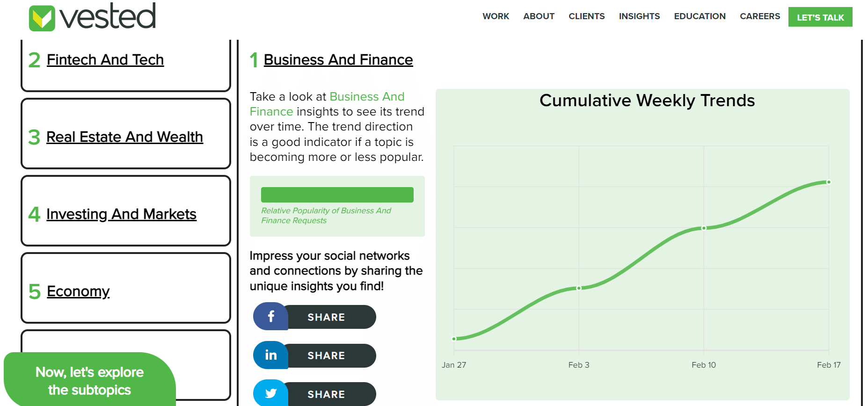This screenshot has width=868, height=406.
Task: Click the explore the subtopics banner
Action: [x=89, y=381]
